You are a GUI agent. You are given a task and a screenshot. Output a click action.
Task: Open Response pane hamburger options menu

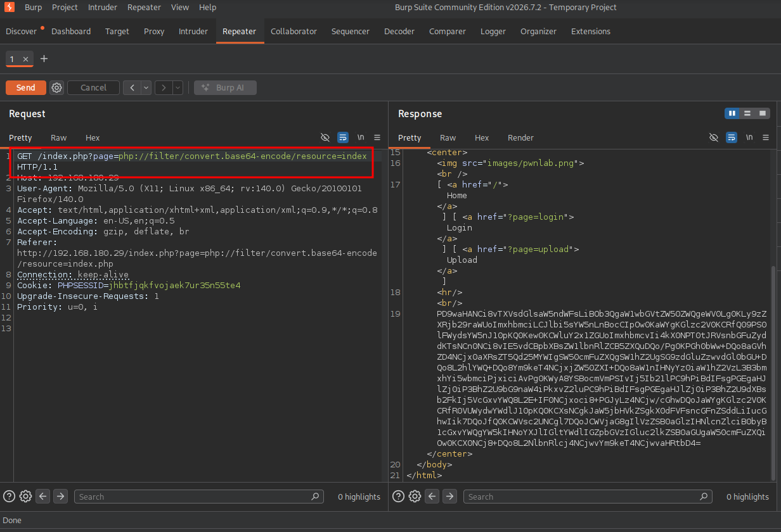[766, 137]
